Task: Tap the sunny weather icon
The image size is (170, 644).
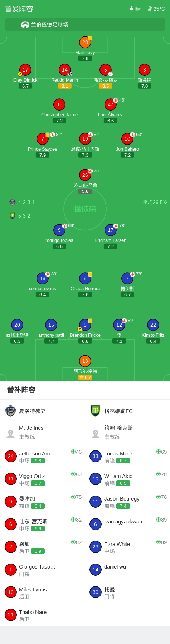Action: pos(131,9)
